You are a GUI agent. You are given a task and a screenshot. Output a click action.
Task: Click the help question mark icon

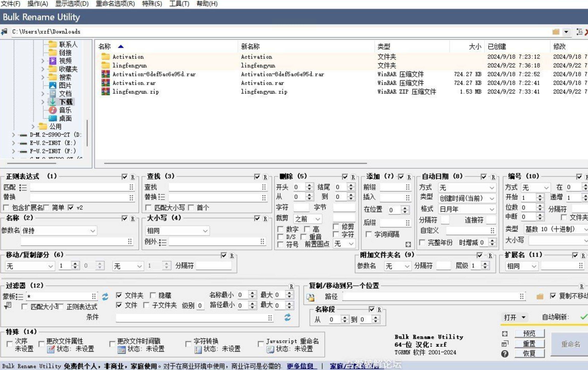point(505,354)
